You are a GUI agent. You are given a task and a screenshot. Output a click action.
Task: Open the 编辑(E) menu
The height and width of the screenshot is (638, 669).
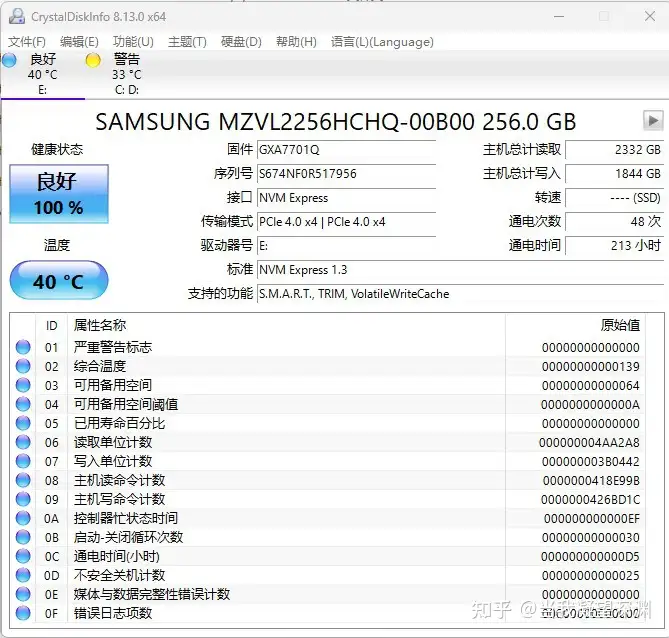click(x=79, y=42)
